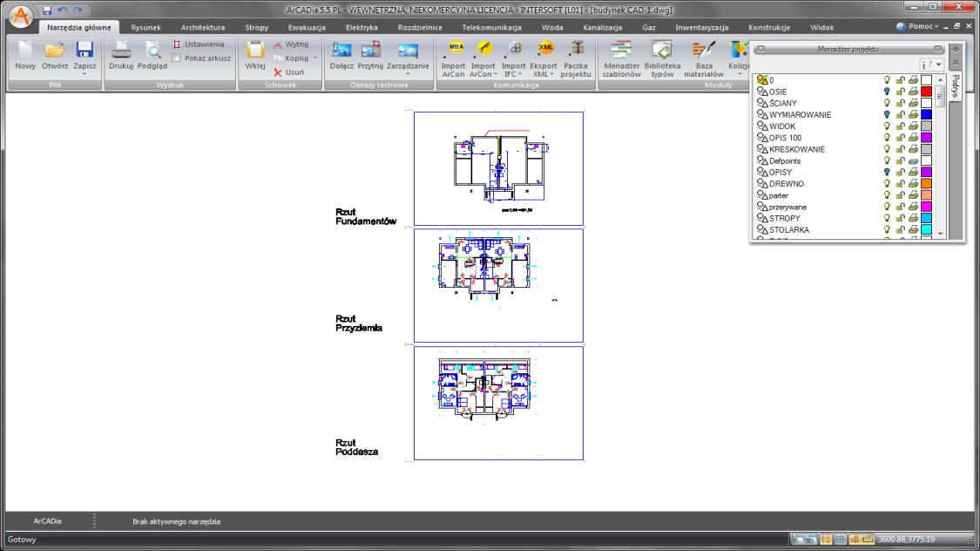The height and width of the screenshot is (551, 980).
Task: Toggle visibility bulb of OSIE layer
Action: (886, 92)
